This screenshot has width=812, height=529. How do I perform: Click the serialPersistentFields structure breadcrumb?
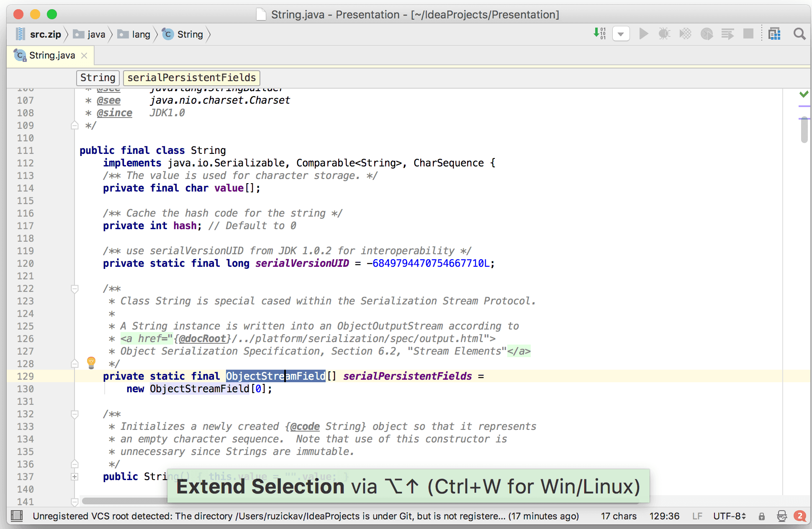tap(191, 78)
